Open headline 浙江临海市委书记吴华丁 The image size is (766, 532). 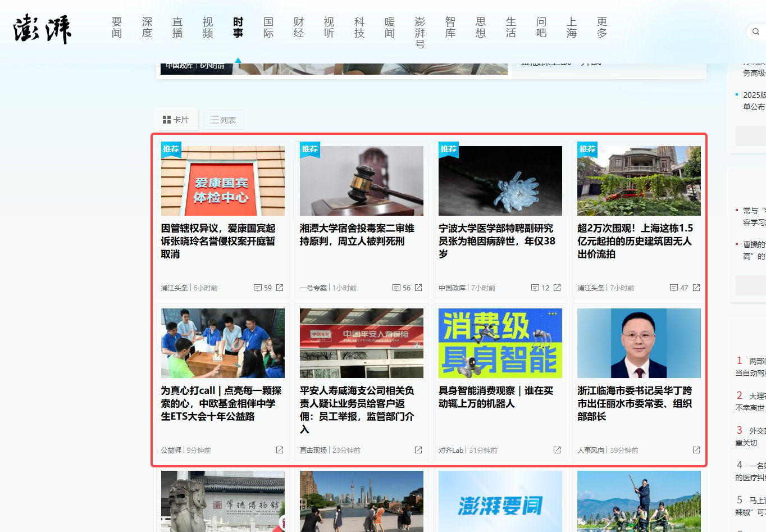pyautogui.click(x=635, y=403)
